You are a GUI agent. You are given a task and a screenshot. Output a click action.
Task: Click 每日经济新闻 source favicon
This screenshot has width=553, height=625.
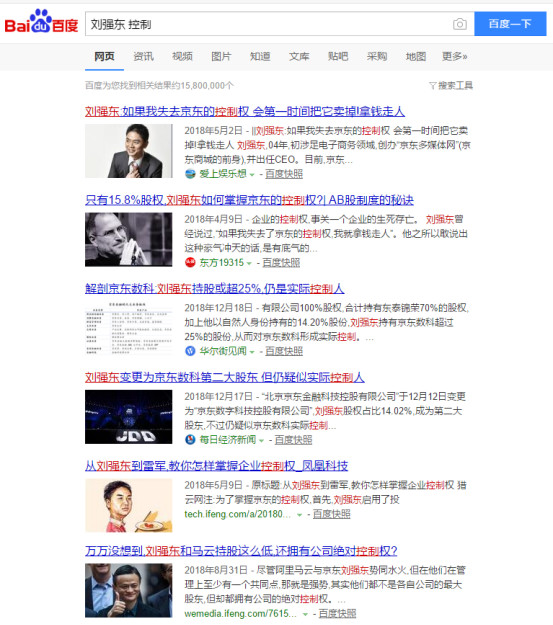click(x=190, y=440)
